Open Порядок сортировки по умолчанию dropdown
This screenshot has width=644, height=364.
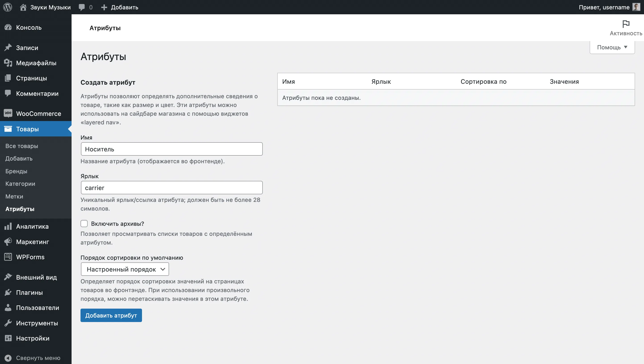click(125, 269)
